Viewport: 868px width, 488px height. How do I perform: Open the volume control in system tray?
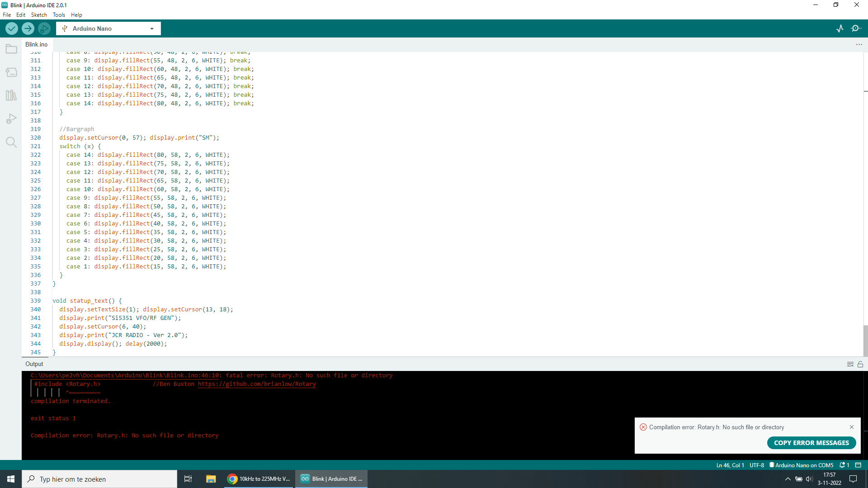[x=809, y=479]
